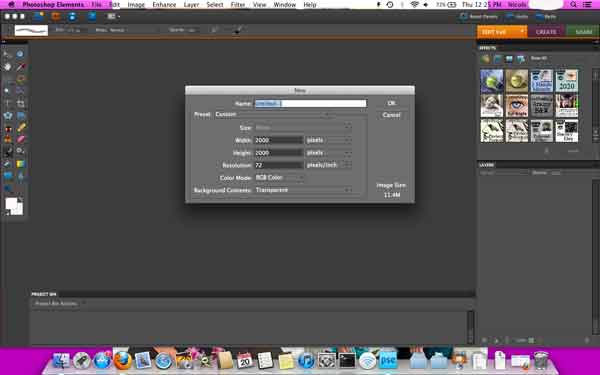Click the Width value field
The width and height of the screenshot is (600, 375).
click(279, 140)
